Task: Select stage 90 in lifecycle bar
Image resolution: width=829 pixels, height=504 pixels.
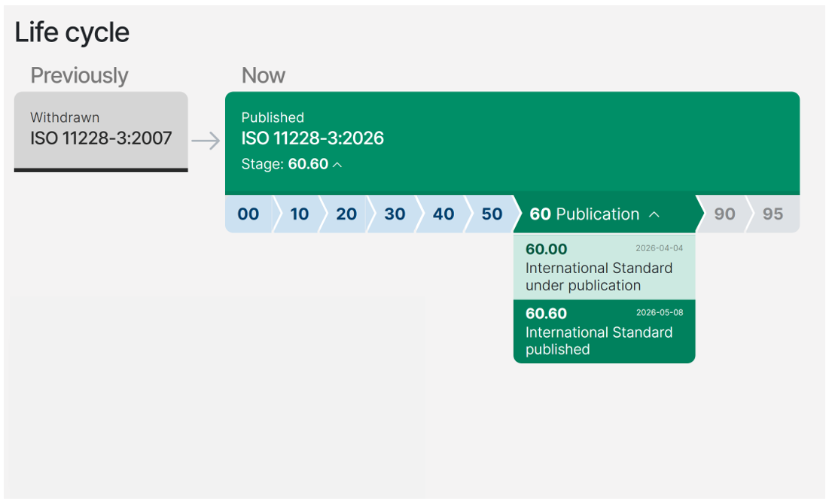Action: (x=724, y=214)
